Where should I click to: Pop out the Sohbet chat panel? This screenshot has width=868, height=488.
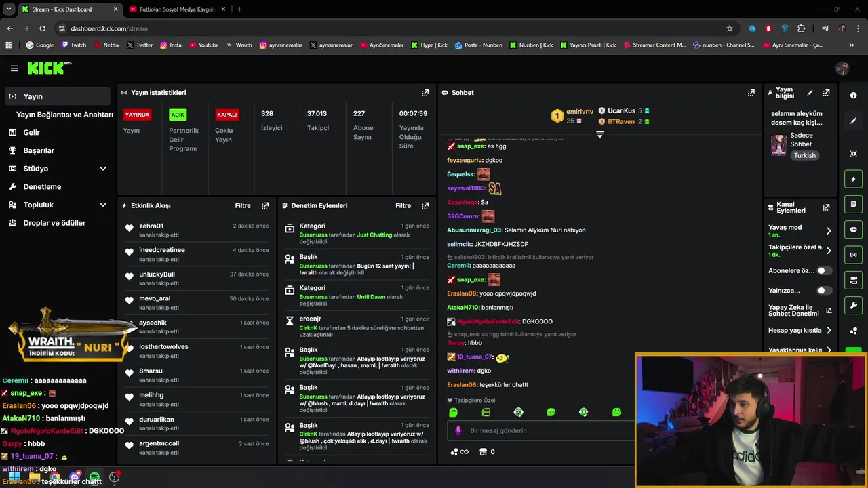pyautogui.click(x=751, y=93)
